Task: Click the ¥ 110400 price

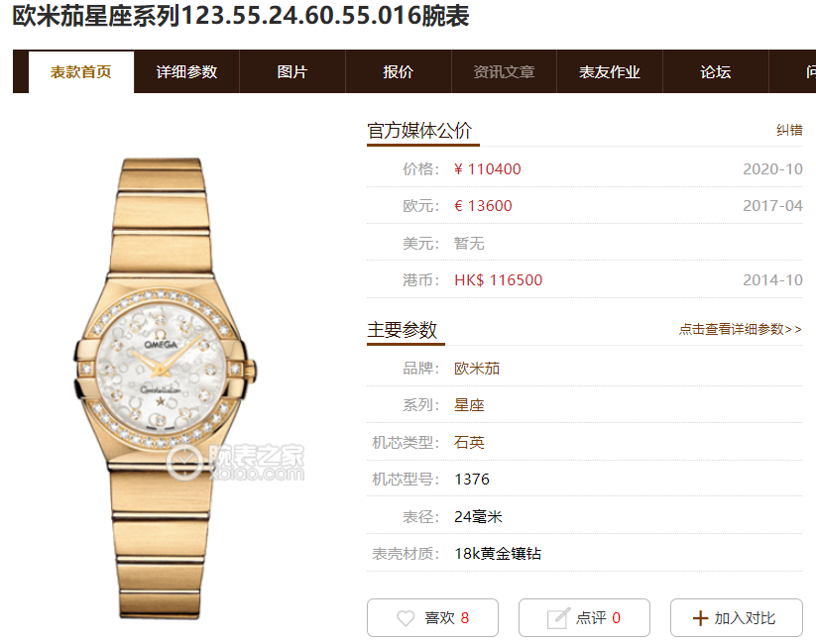Action: point(488,169)
